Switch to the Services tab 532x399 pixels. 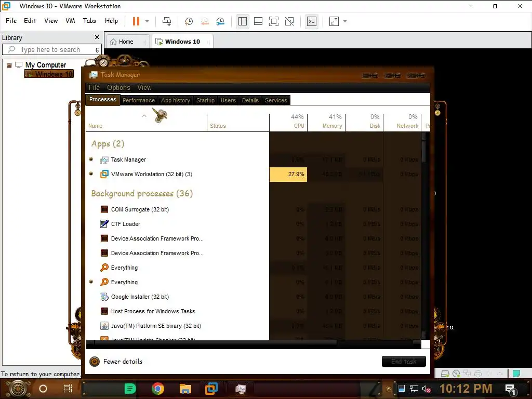point(276,100)
